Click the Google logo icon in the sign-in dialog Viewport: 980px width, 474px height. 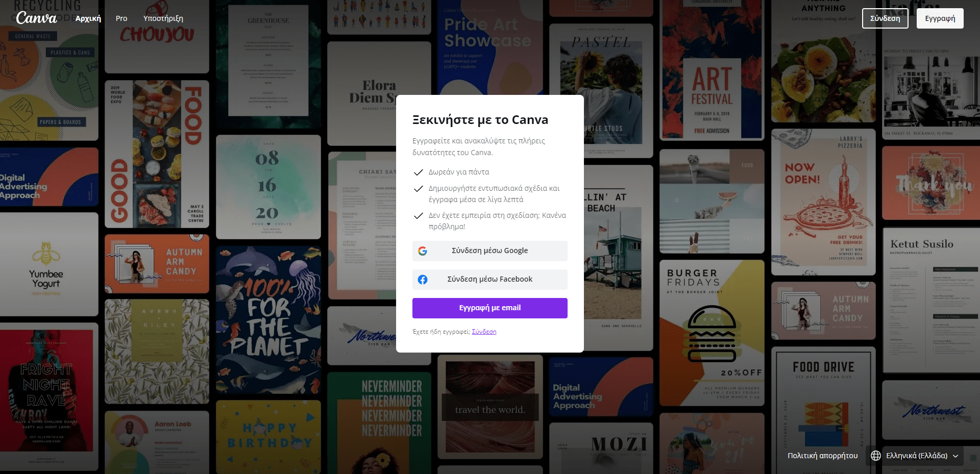pyautogui.click(x=423, y=251)
